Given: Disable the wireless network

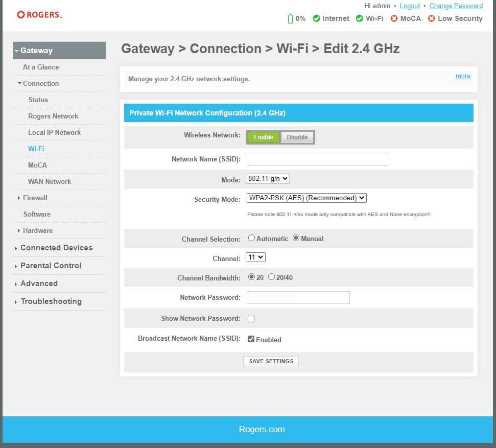Looking at the screenshot, I should tap(297, 137).
